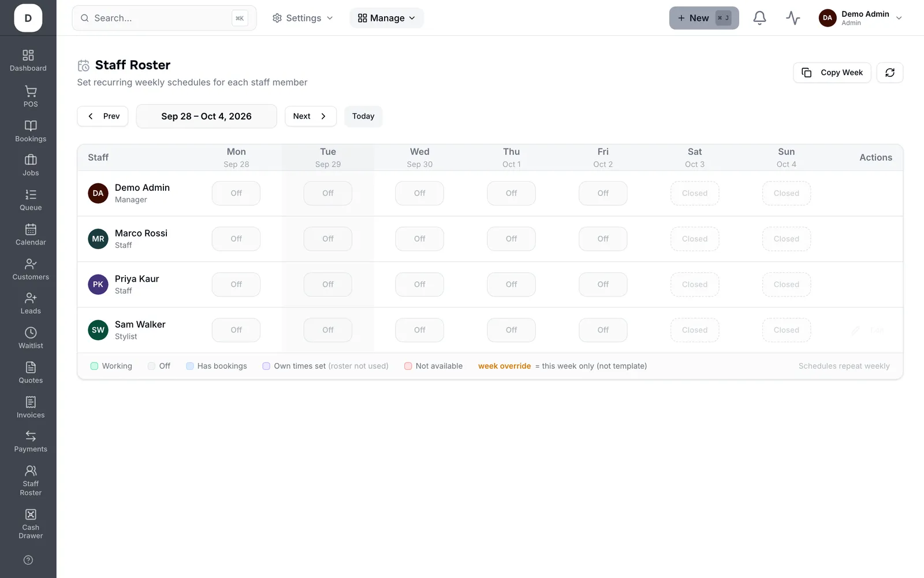
Task: Open the Queue list icon
Action: tap(31, 200)
